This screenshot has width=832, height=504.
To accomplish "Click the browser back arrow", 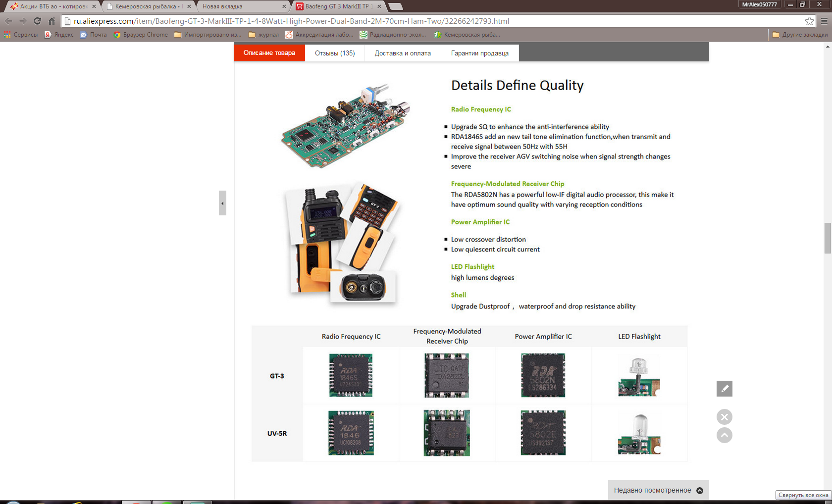I will (8, 21).
